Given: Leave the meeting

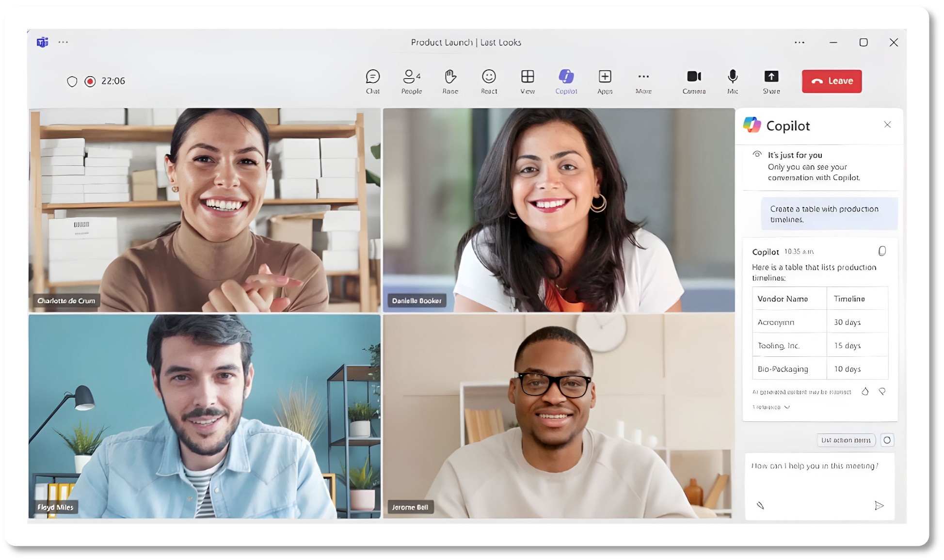Looking at the screenshot, I should (x=832, y=81).
